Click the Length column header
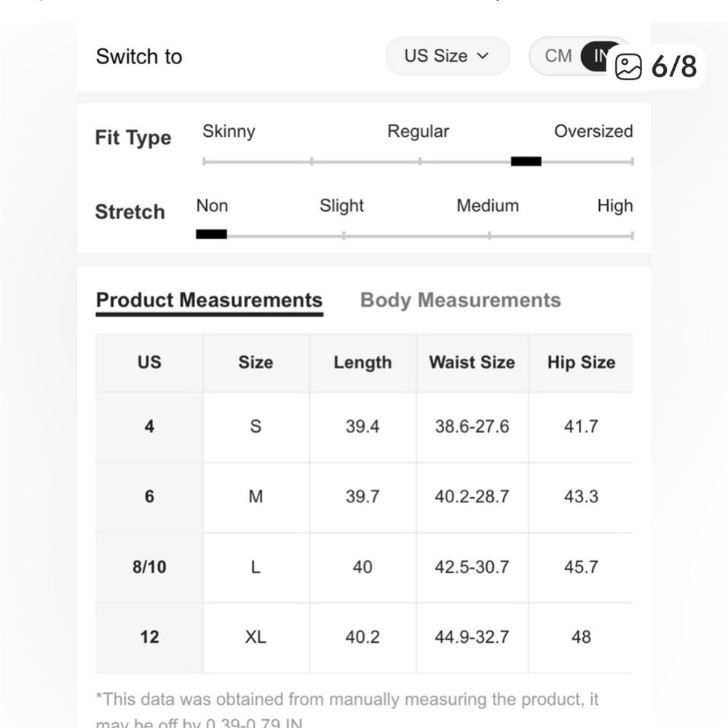Viewport: 728px width, 728px height. [x=363, y=363]
